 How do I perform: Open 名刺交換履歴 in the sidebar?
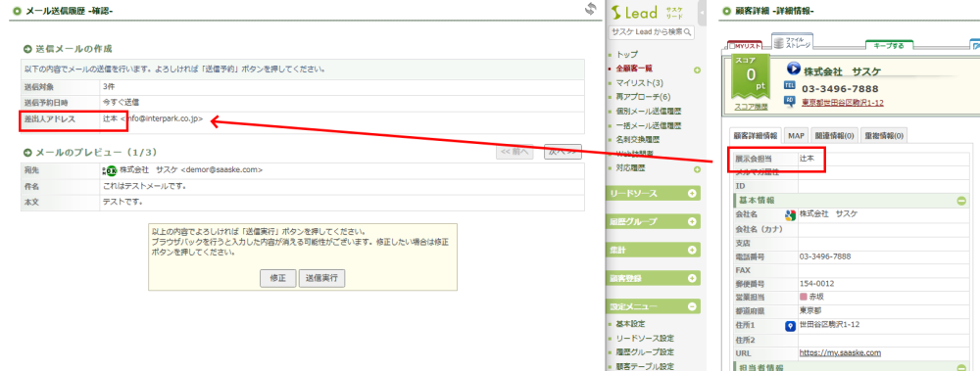[638, 140]
